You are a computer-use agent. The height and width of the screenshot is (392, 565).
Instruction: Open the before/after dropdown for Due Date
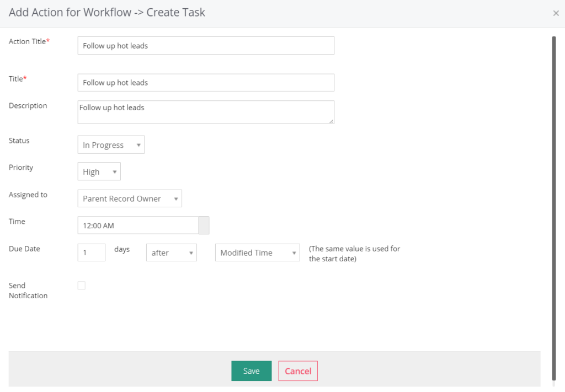(x=172, y=253)
